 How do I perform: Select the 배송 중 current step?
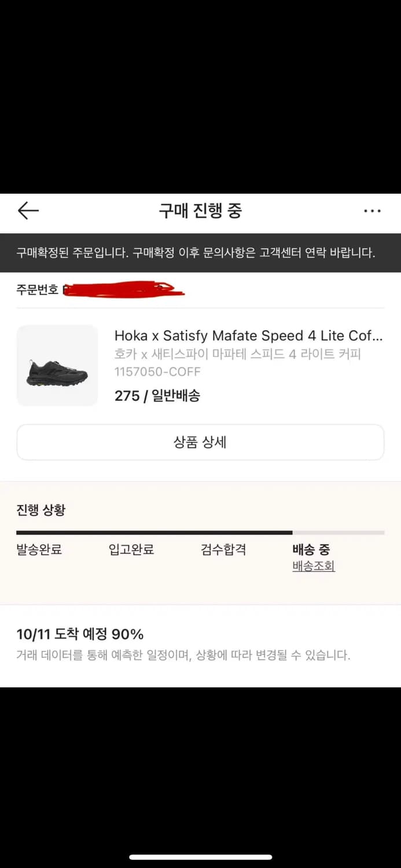click(311, 550)
